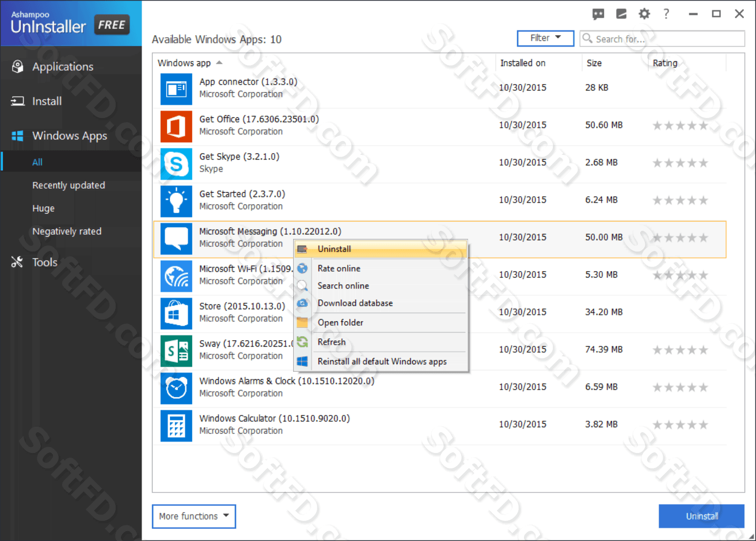Select the Store (2015.10.13.0) row
Viewport: 756px width, 541px height.
(x=440, y=313)
